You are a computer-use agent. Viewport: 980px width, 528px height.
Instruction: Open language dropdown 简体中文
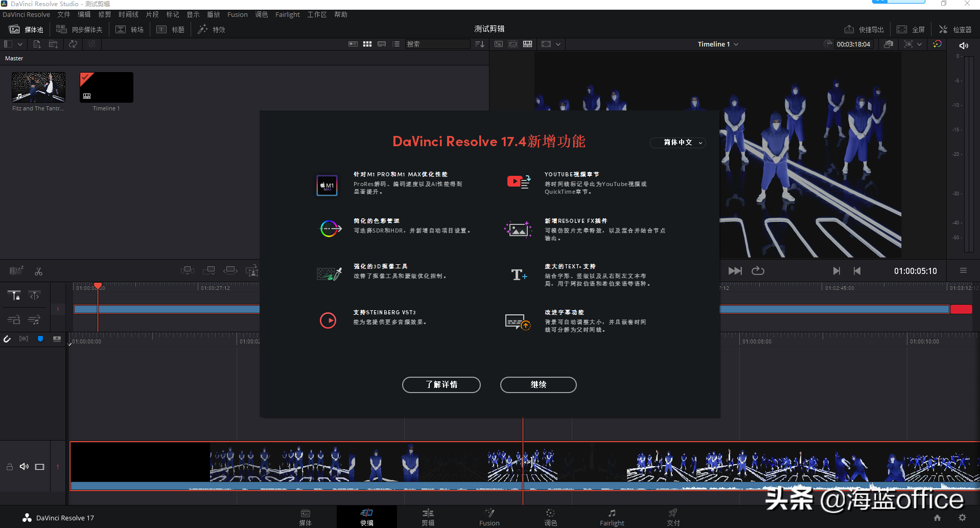[678, 143]
